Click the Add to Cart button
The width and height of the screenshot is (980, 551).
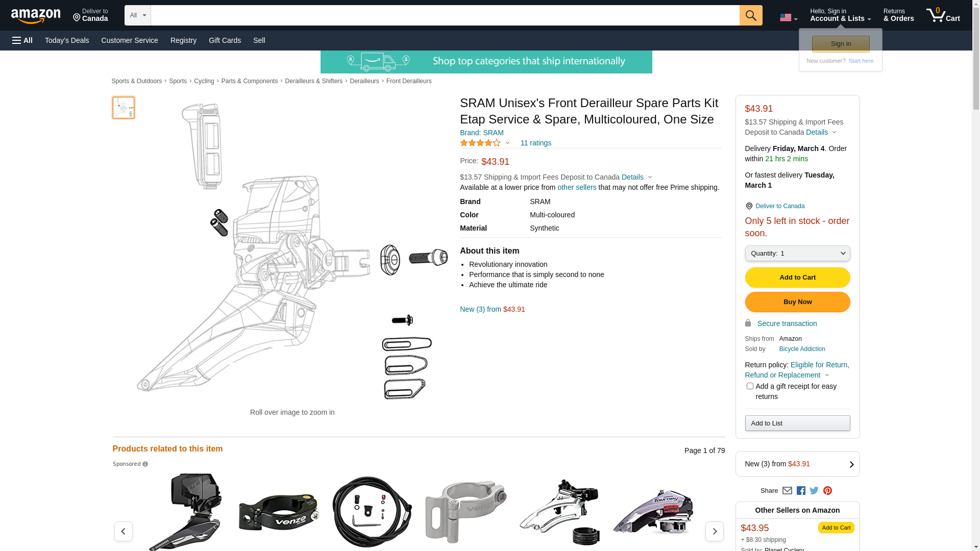click(x=797, y=278)
